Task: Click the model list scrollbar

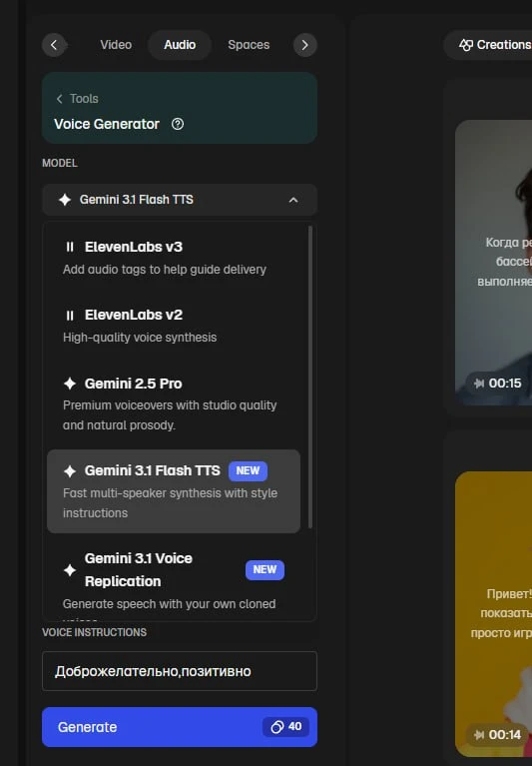Action: point(310,377)
